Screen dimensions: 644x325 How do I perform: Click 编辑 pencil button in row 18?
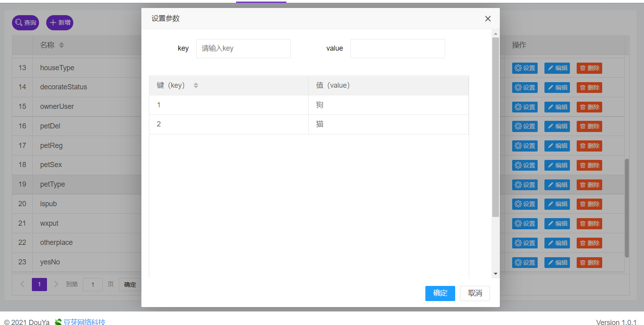557,165
